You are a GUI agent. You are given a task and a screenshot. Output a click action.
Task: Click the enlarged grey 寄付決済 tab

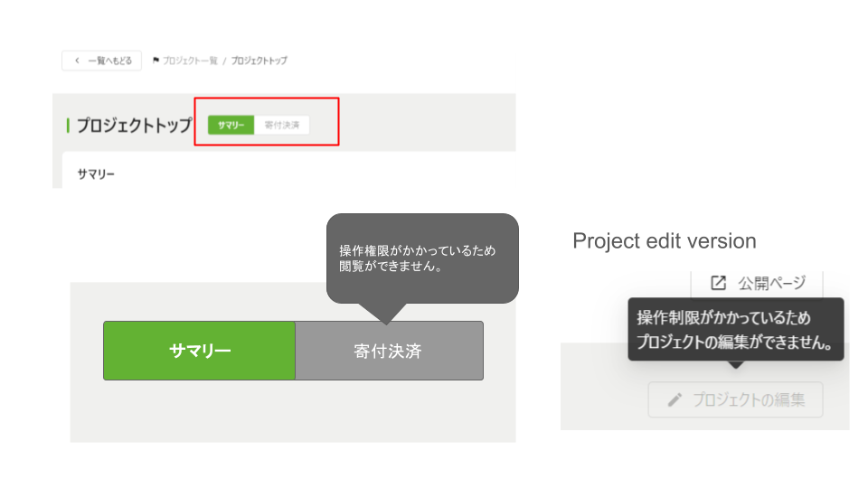tap(389, 351)
